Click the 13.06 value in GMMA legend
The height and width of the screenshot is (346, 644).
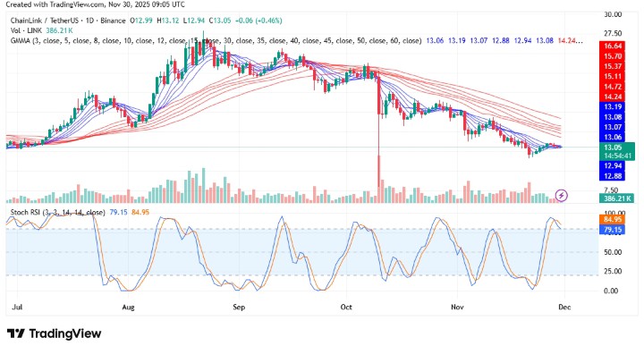coord(435,40)
